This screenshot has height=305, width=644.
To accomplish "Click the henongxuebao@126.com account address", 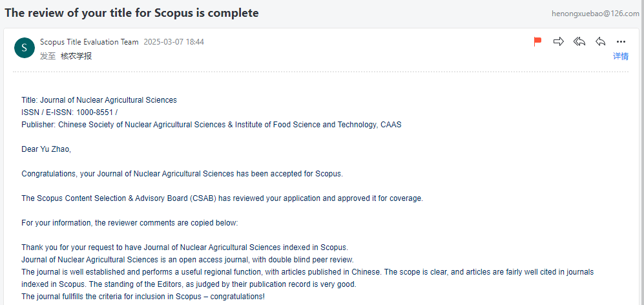I will (595, 14).
